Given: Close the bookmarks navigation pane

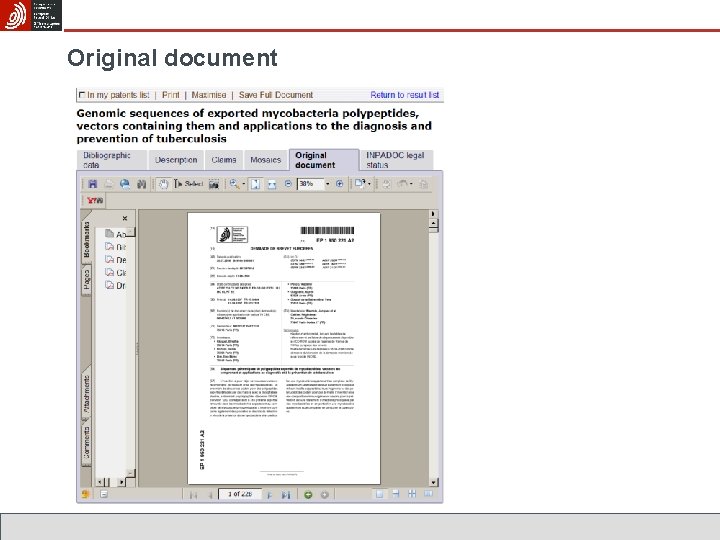Looking at the screenshot, I should pos(124,218).
